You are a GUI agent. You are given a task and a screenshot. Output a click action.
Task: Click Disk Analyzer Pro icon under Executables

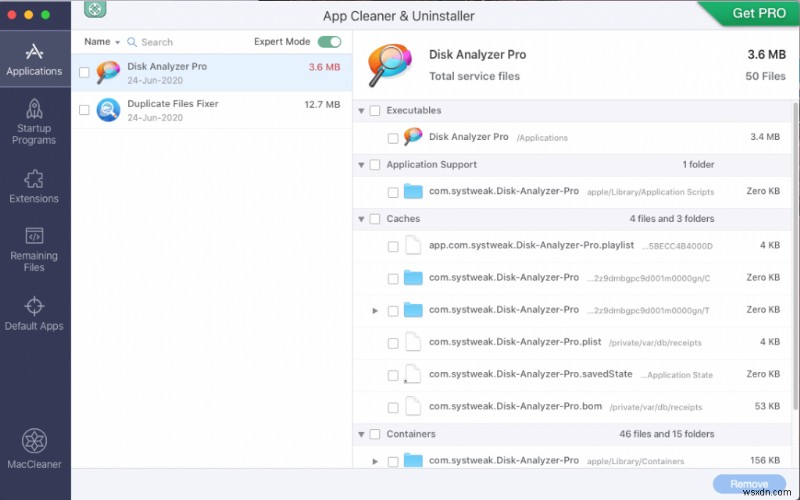click(x=413, y=137)
